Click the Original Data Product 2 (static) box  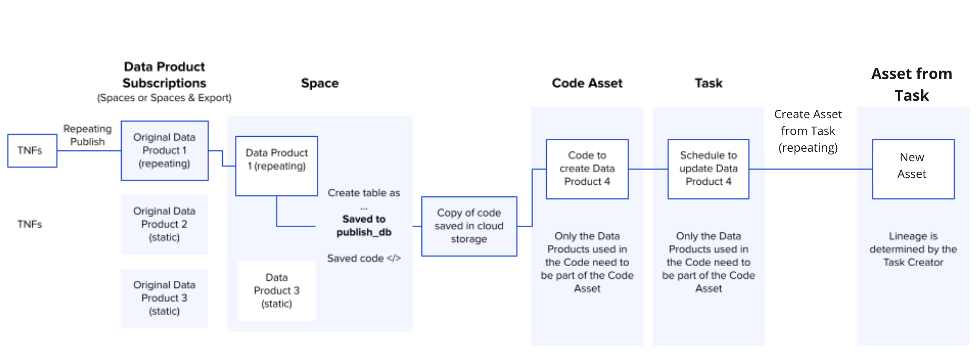[164, 224]
